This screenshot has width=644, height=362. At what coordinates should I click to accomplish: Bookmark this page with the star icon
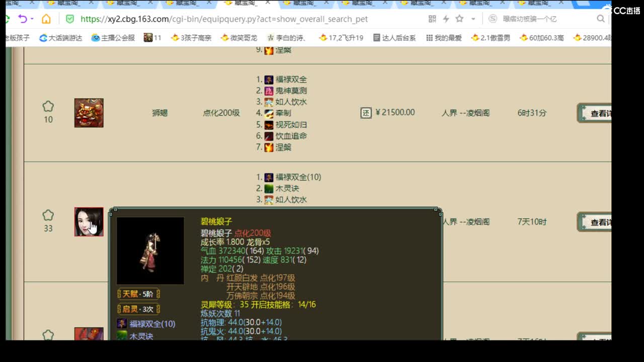point(459,19)
